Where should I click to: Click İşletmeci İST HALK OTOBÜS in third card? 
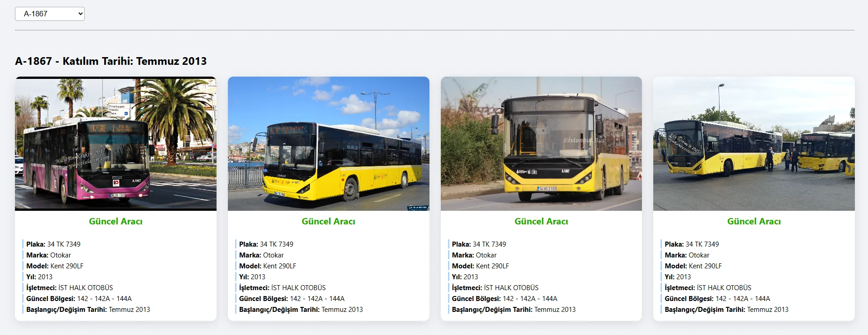[495, 287]
